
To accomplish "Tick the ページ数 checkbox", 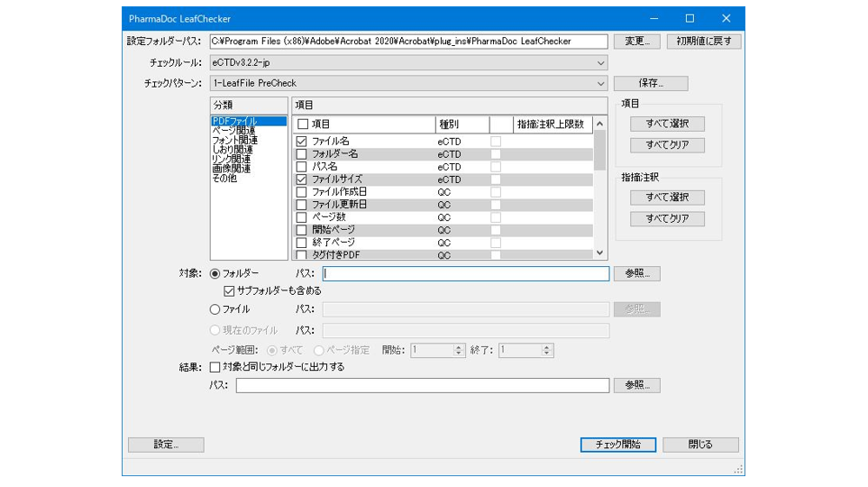I will tap(302, 217).
